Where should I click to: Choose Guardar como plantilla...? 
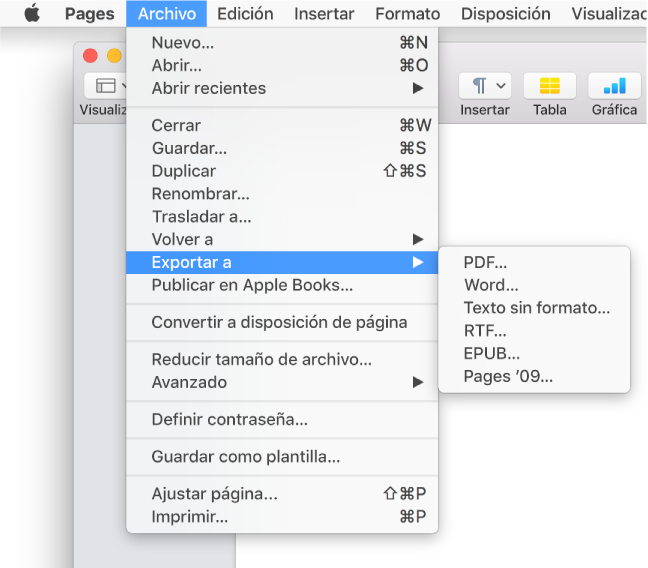pos(282,456)
